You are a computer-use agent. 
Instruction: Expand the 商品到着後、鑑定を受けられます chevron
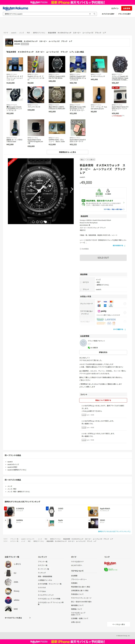(x=124, y=203)
